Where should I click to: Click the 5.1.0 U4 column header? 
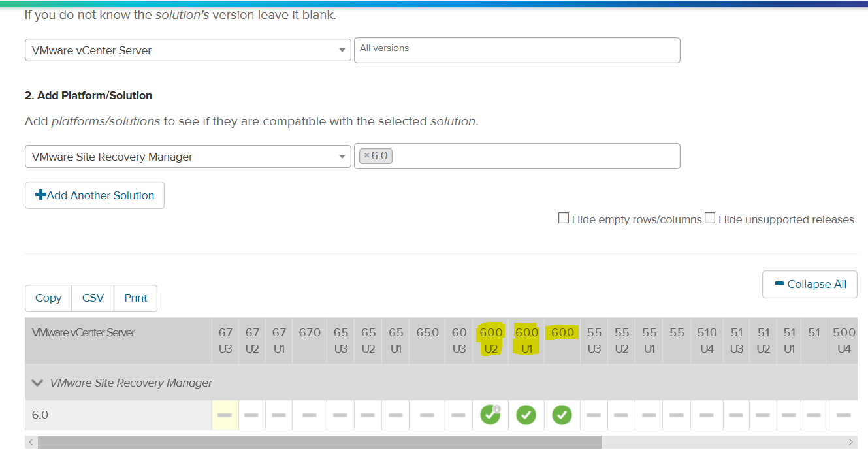click(707, 340)
